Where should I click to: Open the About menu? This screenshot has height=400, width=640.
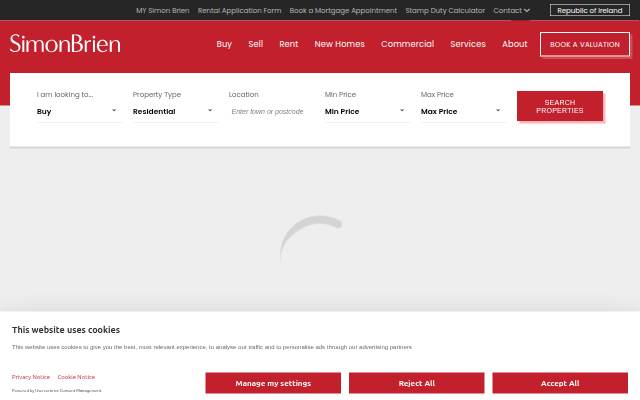(x=514, y=44)
